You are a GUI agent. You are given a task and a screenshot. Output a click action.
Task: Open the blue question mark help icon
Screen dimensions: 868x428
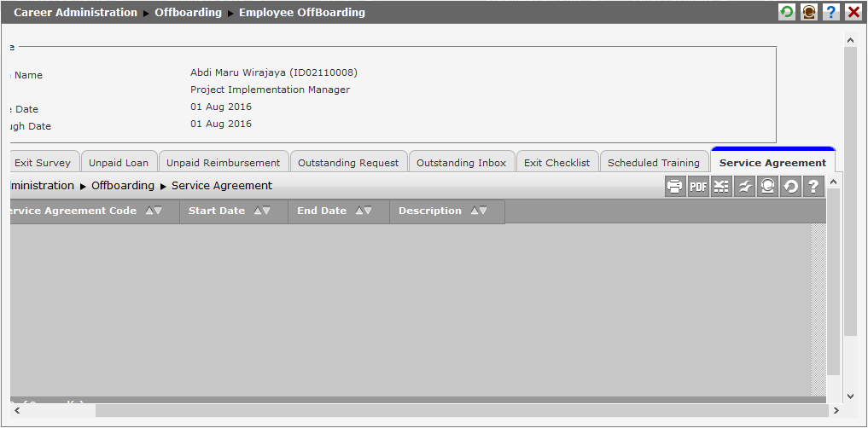(x=830, y=12)
